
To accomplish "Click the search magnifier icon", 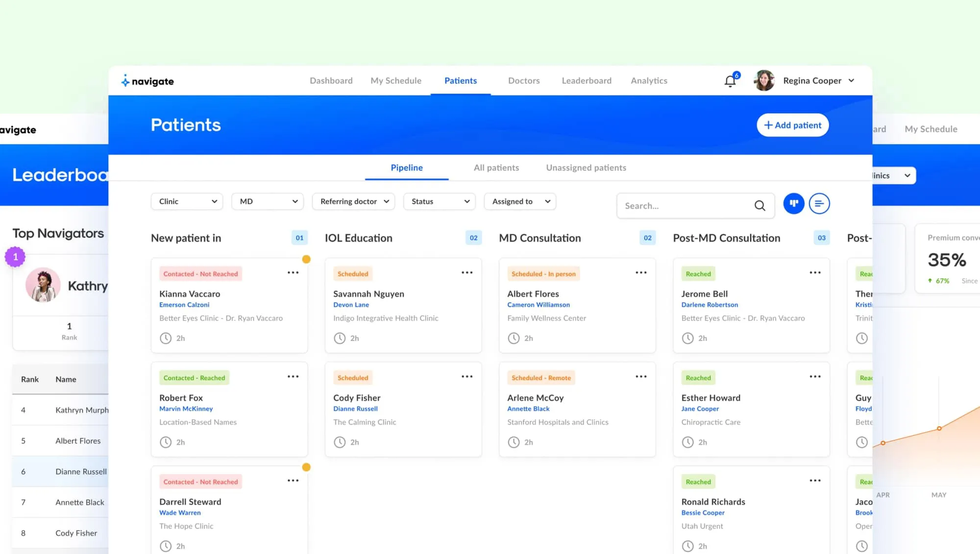I will coord(759,206).
